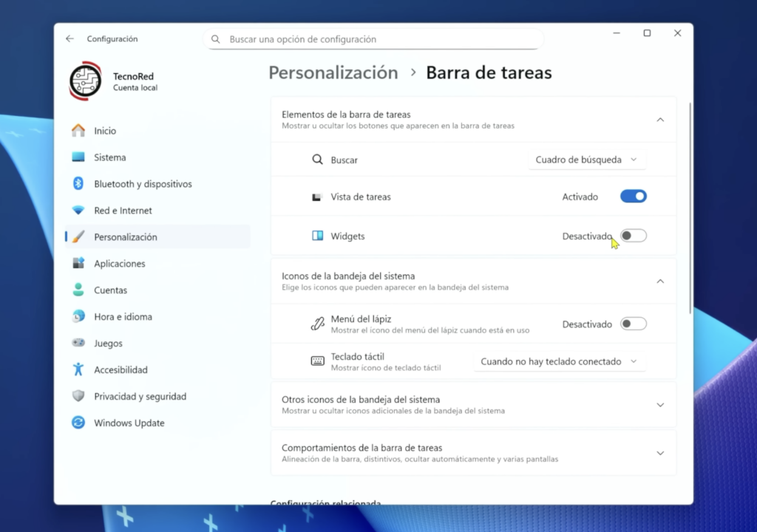Screen dimensions: 757x532
Task: Click the Buscar magnifier icon in the list
Action: [317, 160]
